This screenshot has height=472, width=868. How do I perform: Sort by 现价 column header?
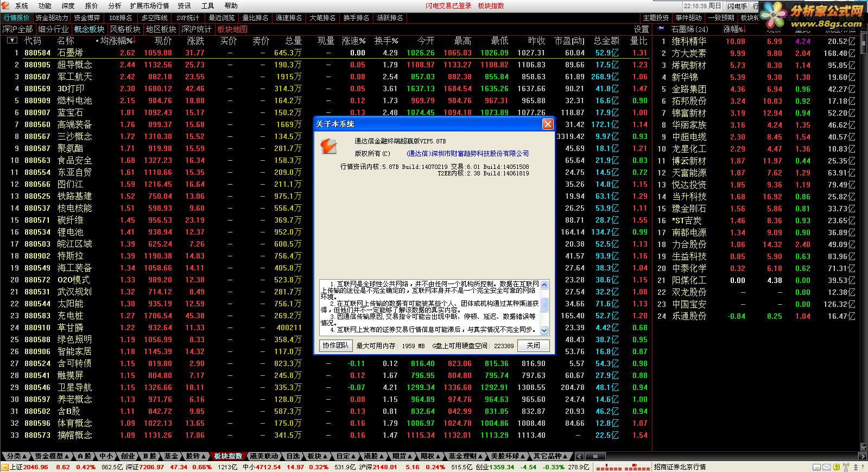coord(163,41)
